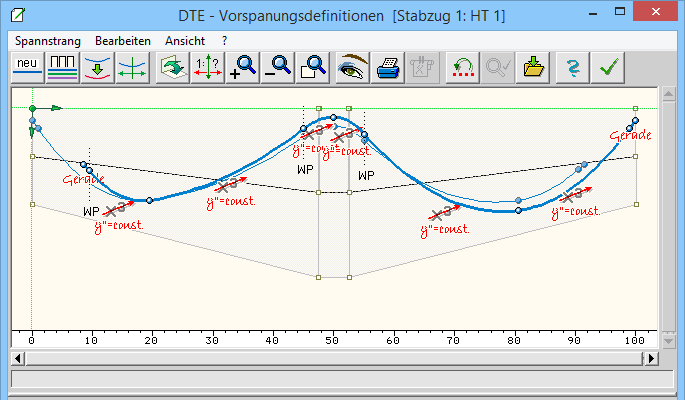Click the tendon control point at x=20
This screenshot has width=685, height=400.
150,201
